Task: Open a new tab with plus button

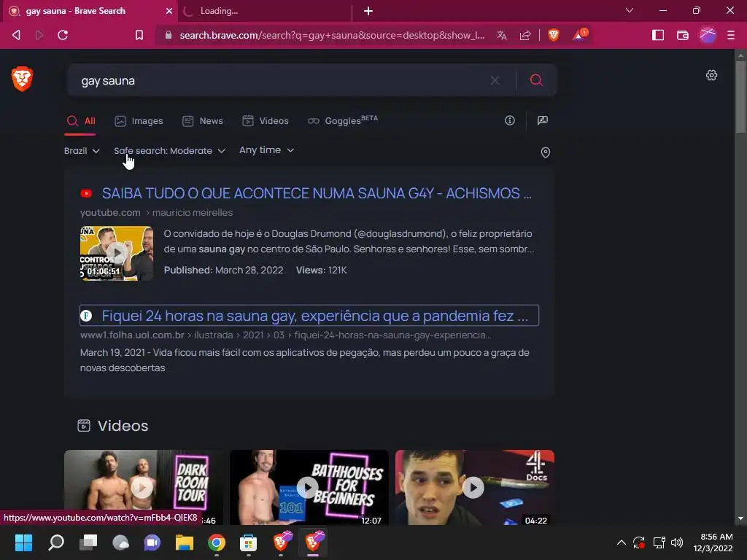Action: (368, 11)
